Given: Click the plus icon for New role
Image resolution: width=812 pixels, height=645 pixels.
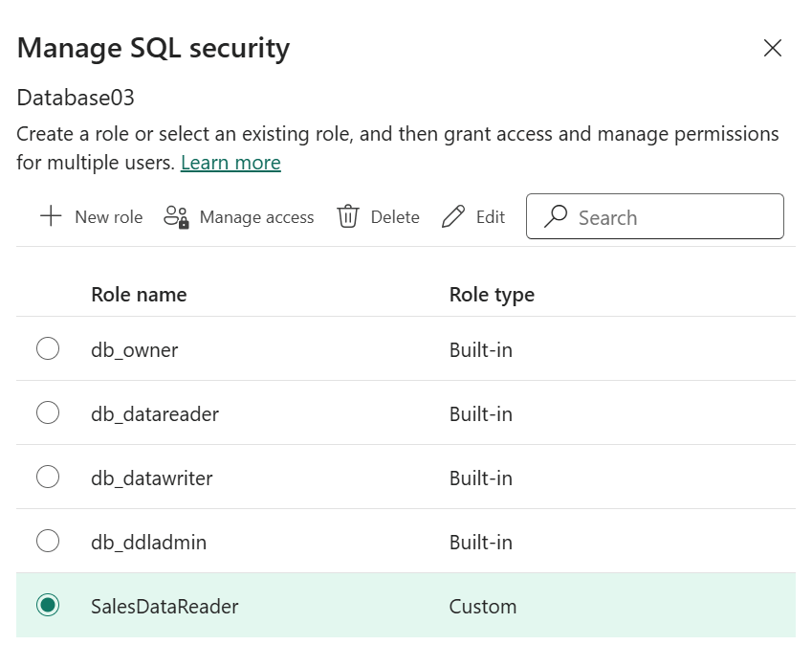Looking at the screenshot, I should pos(51,216).
